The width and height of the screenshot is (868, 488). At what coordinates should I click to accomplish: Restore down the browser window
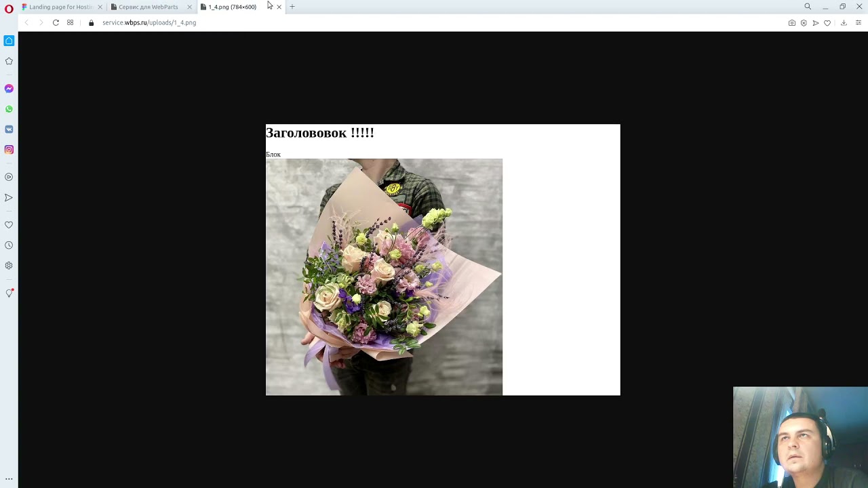(842, 7)
